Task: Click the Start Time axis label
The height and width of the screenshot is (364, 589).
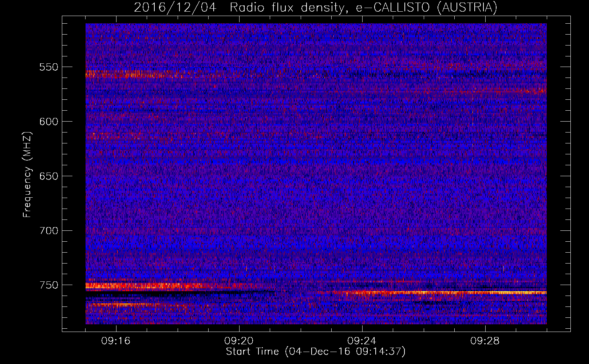Action: (x=316, y=352)
